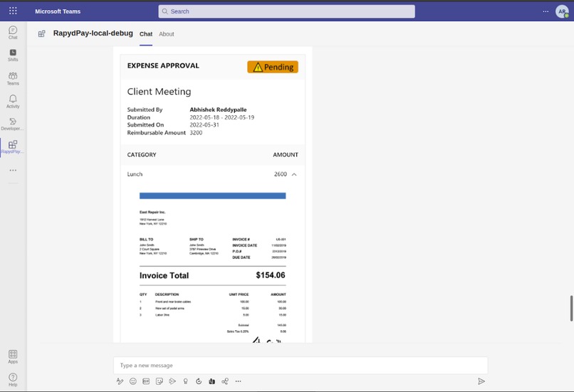This screenshot has width=574, height=392.
Task: Click the EXPENSE APPROVAL header
Action: (x=163, y=65)
